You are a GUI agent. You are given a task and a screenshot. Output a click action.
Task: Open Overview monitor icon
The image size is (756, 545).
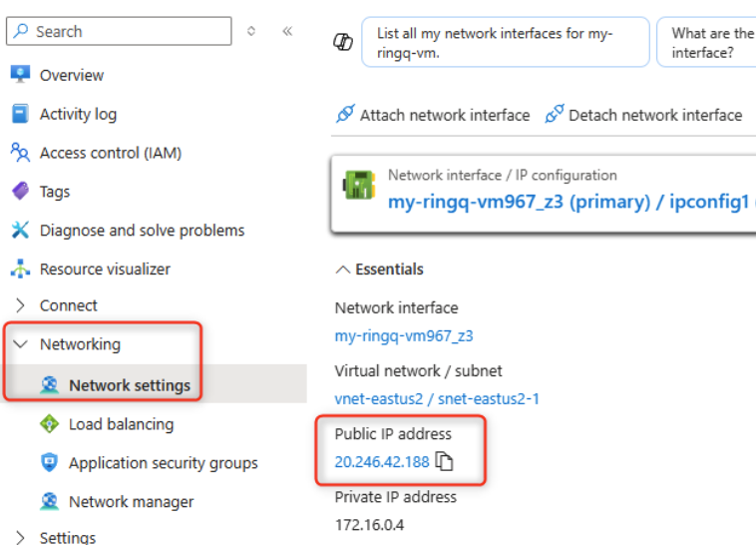[x=20, y=75]
